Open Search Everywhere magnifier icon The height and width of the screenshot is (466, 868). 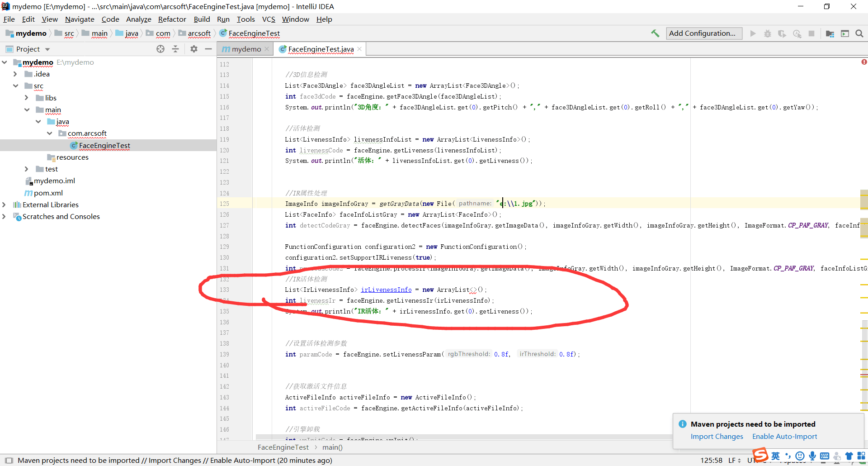(x=859, y=33)
